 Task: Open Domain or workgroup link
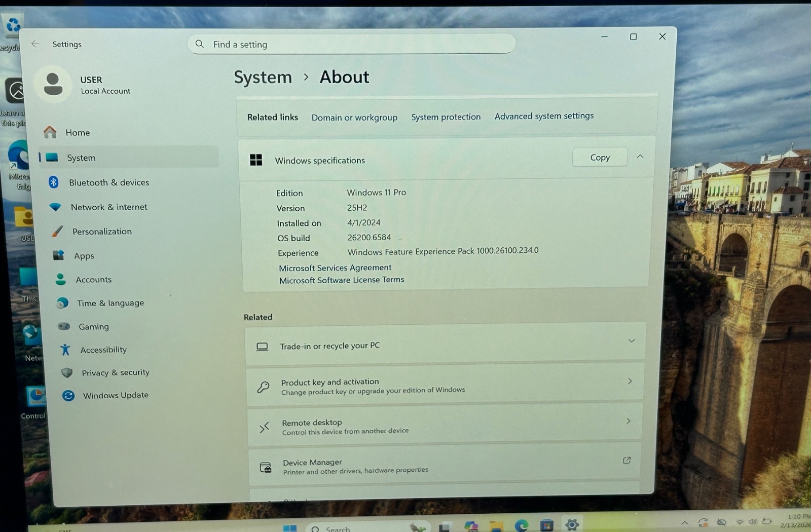354,118
